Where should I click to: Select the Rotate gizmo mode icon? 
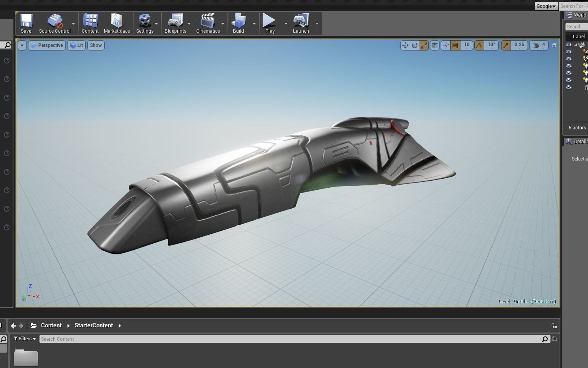click(414, 45)
